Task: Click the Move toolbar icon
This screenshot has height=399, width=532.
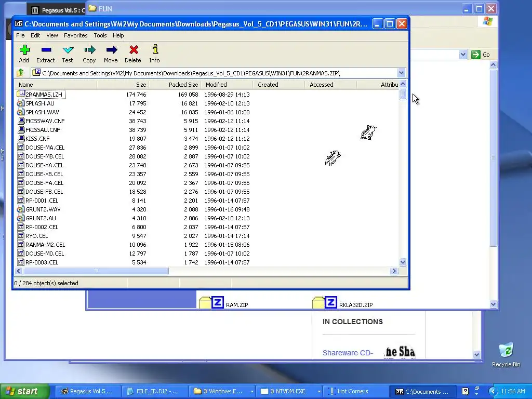Action: [x=111, y=50]
